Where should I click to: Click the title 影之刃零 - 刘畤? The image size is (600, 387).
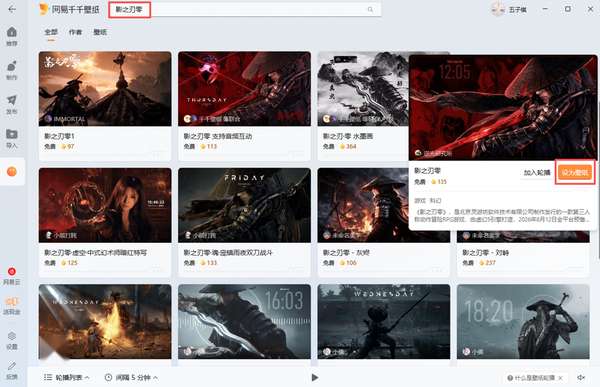click(486, 253)
